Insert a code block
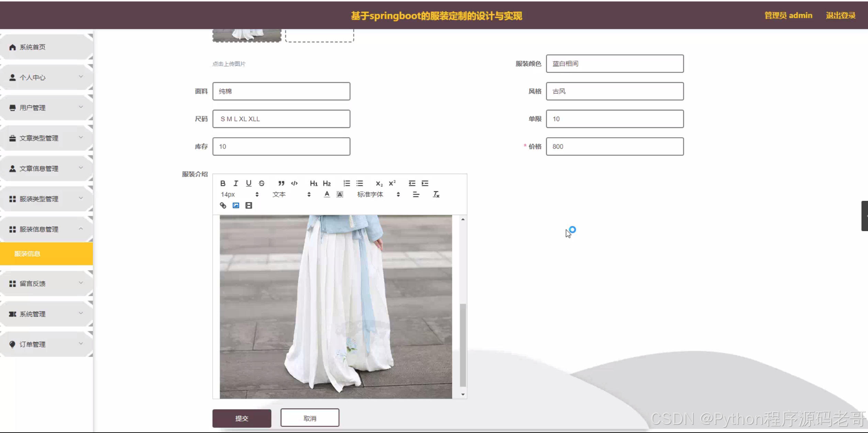The width and height of the screenshot is (868, 433). pyautogui.click(x=294, y=183)
